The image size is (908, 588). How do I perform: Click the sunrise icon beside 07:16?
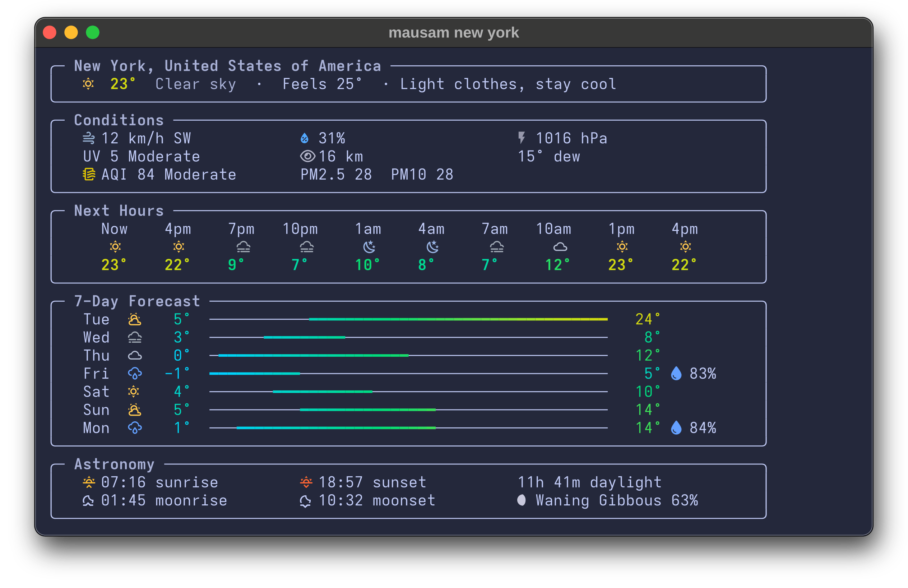(x=89, y=482)
